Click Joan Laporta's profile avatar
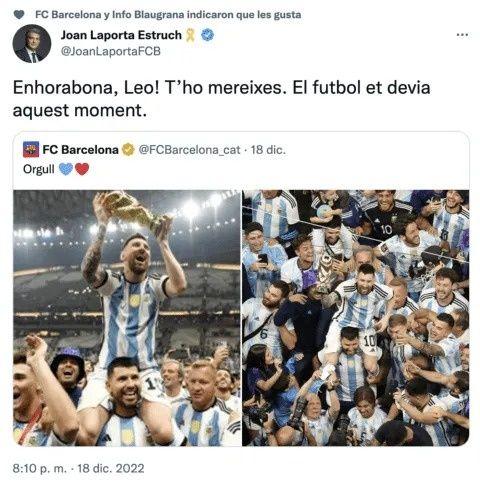The width and height of the screenshot is (480, 483). click(32, 43)
